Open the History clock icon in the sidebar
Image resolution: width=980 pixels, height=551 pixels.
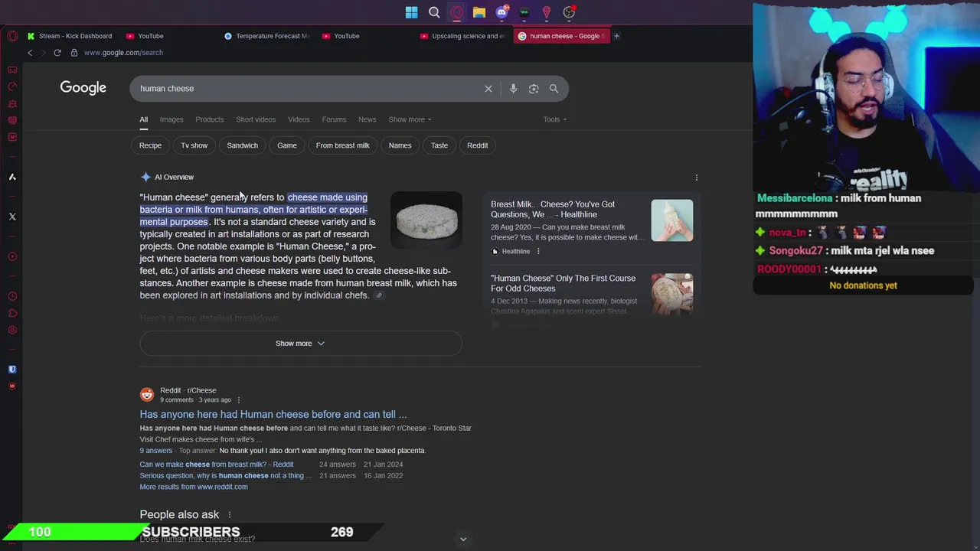pos(12,296)
